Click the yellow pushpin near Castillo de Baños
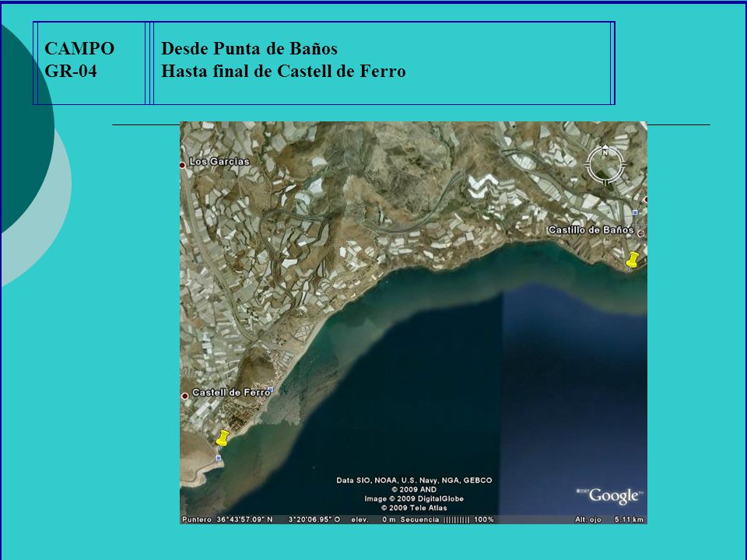 coord(632,260)
